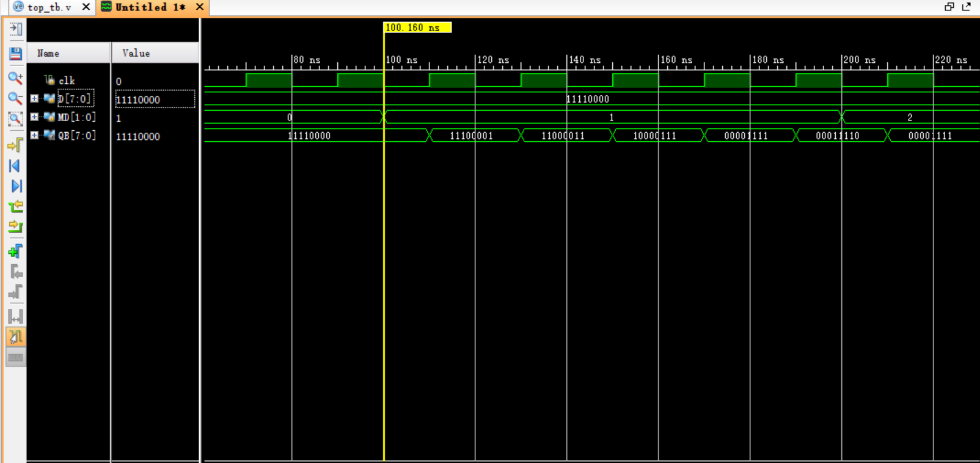Image resolution: width=980 pixels, height=463 pixels.
Task: Click the D waveform value 11110000
Action: (588, 98)
